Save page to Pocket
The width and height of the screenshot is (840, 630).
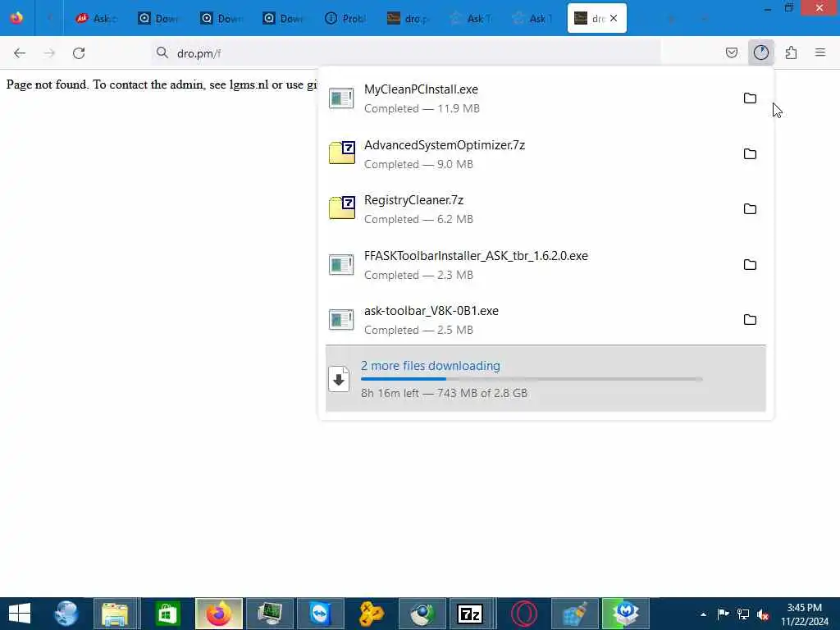coord(732,52)
